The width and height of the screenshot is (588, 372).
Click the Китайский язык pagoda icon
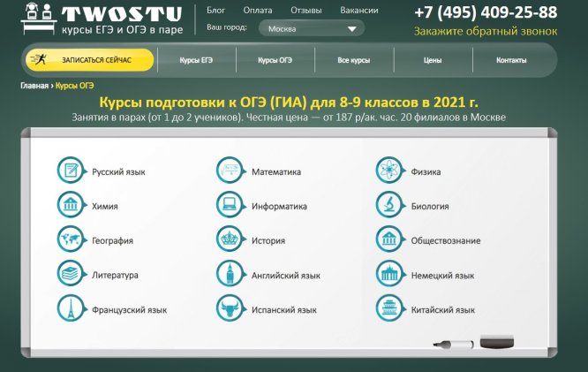(389, 309)
